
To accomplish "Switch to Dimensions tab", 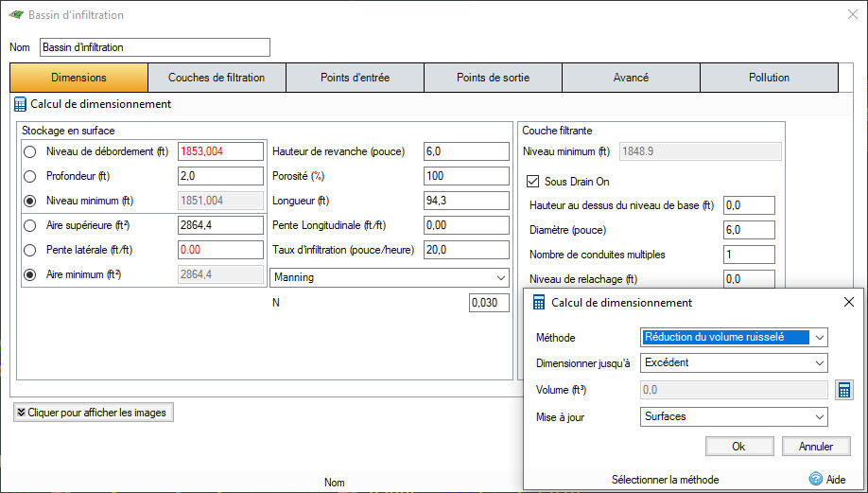I will [78, 78].
